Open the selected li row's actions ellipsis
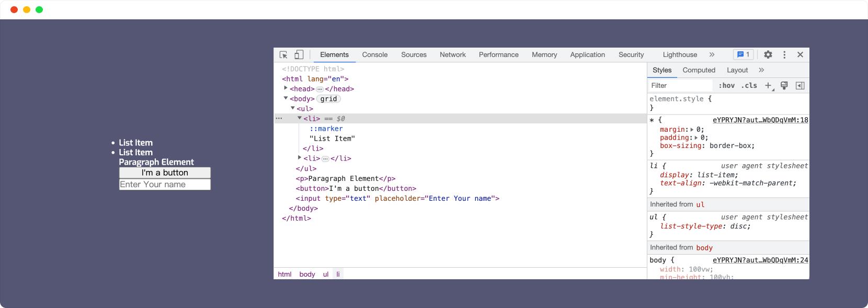Viewport: 868px width, 308px height. [279, 119]
